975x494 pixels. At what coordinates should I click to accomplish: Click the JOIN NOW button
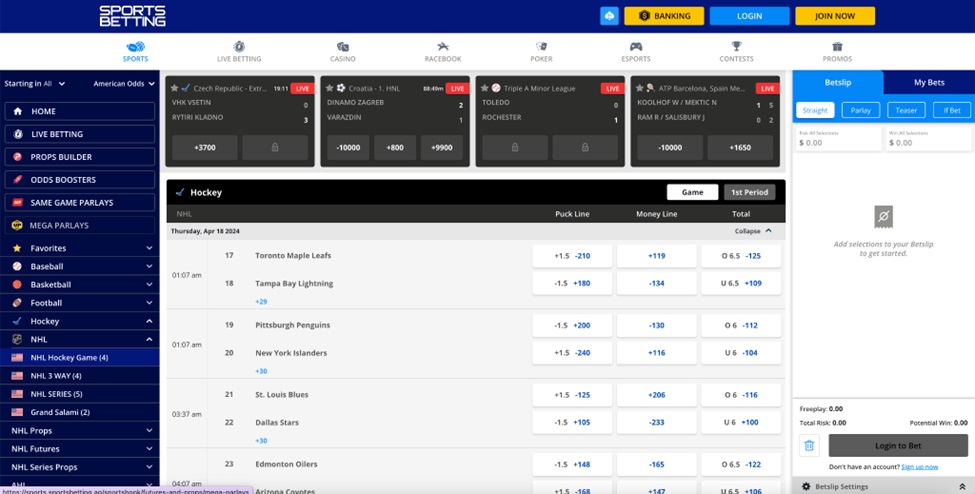(834, 16)
